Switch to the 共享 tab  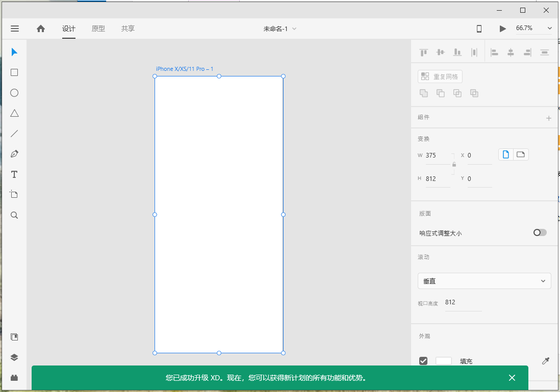click(128, 29)
